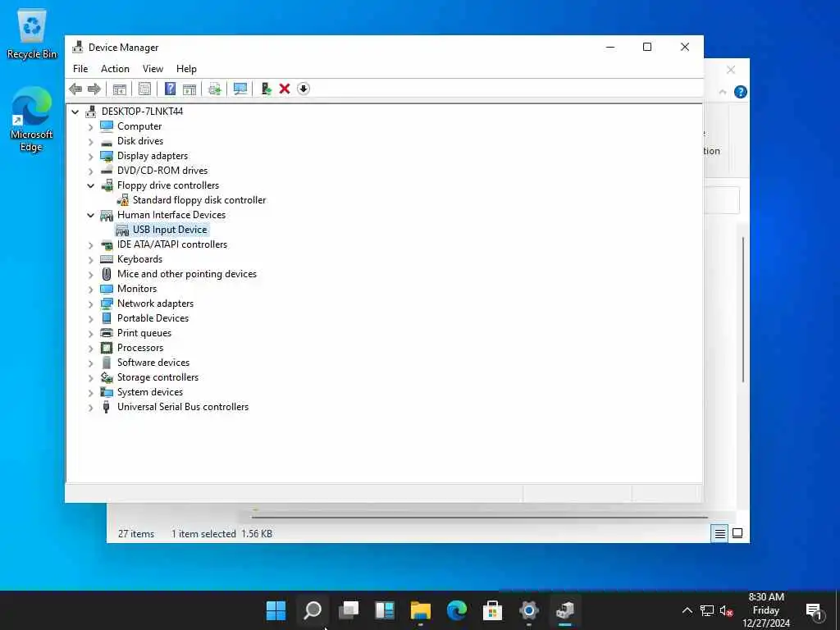Select the Software devices tree item
This screenshot has height=630, width=840.
[x=153, y=363]
